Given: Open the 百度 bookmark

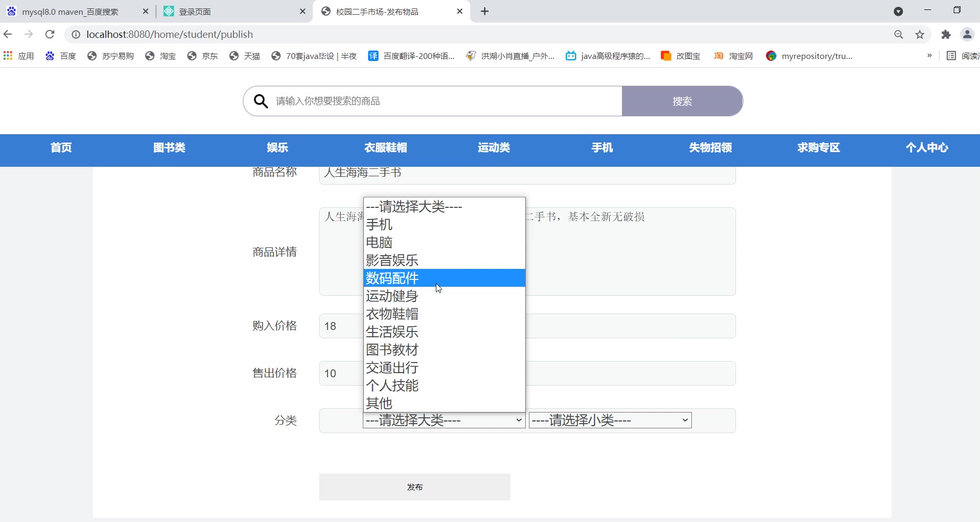Looking at the screenshot, I should (x=60, y=56).
